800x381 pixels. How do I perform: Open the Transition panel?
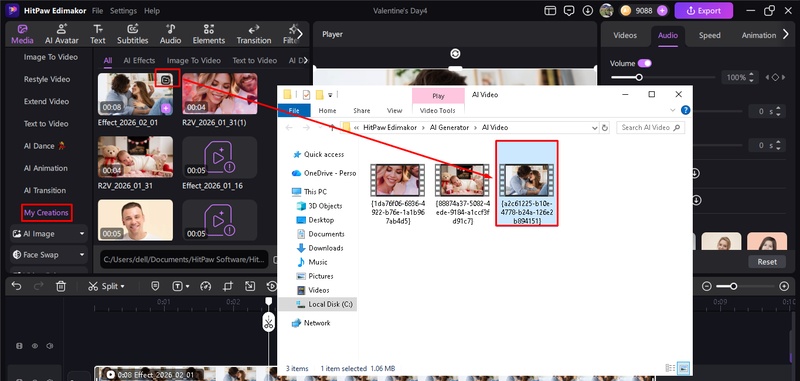pos(254,34)
